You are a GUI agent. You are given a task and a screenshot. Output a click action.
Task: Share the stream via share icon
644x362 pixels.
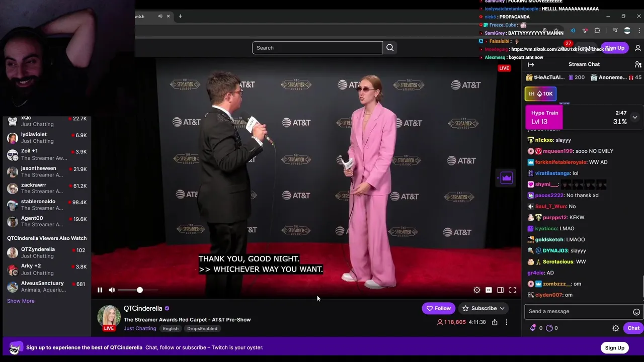tap(495, 322)
